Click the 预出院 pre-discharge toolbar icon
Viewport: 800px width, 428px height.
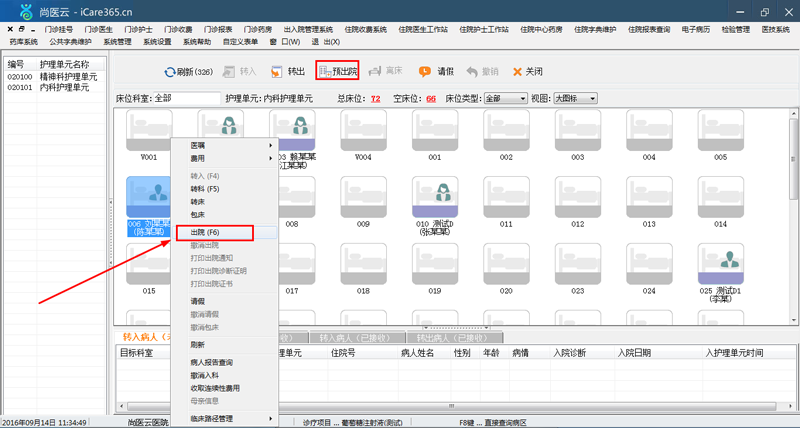tap(326, 72)
